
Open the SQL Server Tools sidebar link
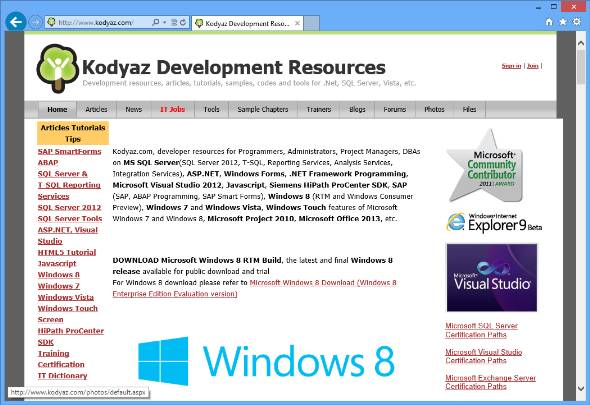click(x=70, y=219)
